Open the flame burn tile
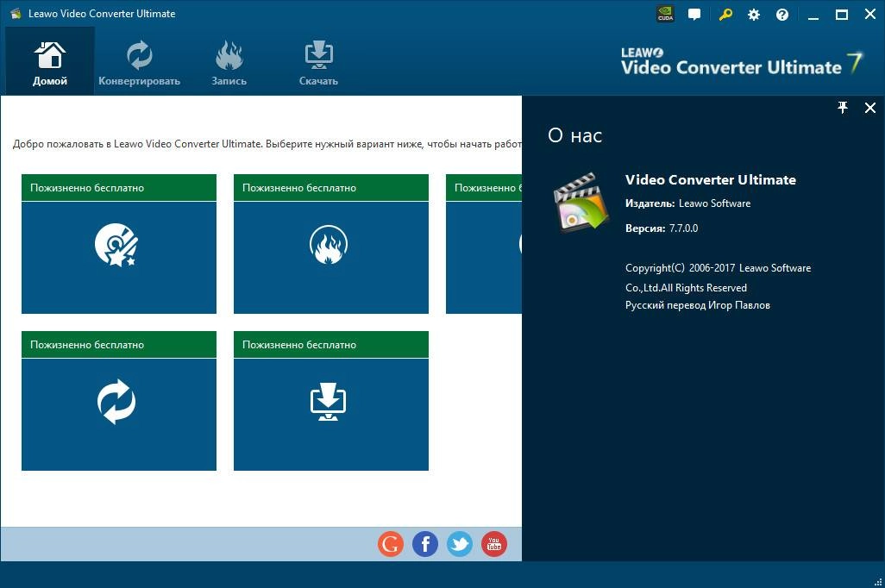The width and height of the screenshot is (885, 588). pos(330,257)
